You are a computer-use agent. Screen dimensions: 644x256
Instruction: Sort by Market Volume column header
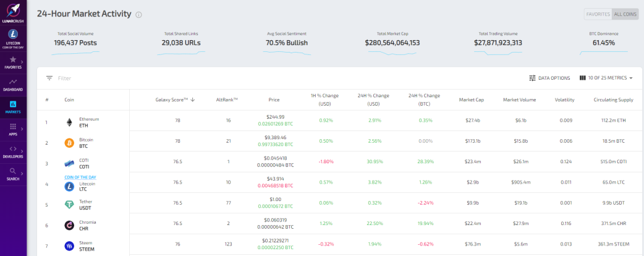(x=519, y=100)
